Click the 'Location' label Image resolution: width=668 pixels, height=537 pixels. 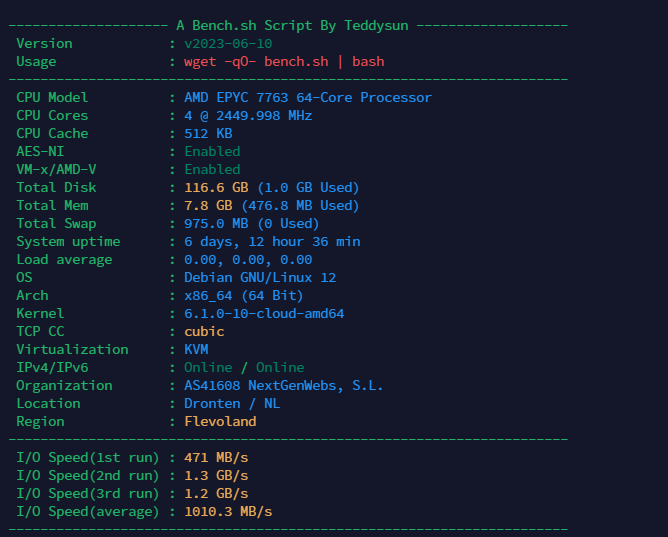coord(48,404)
